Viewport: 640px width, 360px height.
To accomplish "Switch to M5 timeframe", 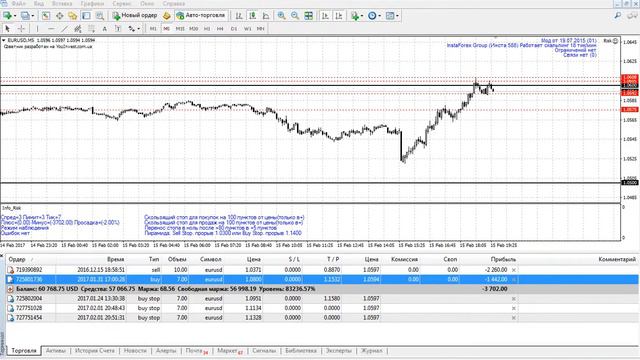I will click(167, 29).
